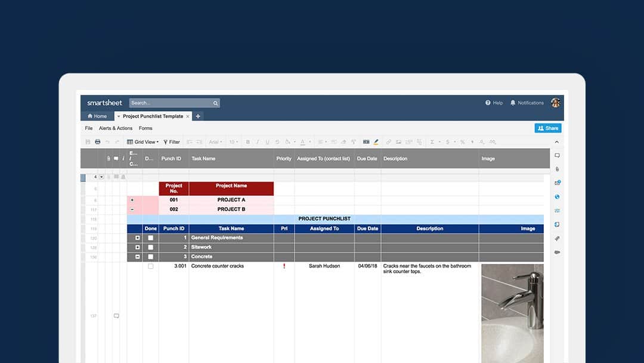Click the Notifications bell icon
Viewport: 644px width, 363px height.
click(513, 103)
